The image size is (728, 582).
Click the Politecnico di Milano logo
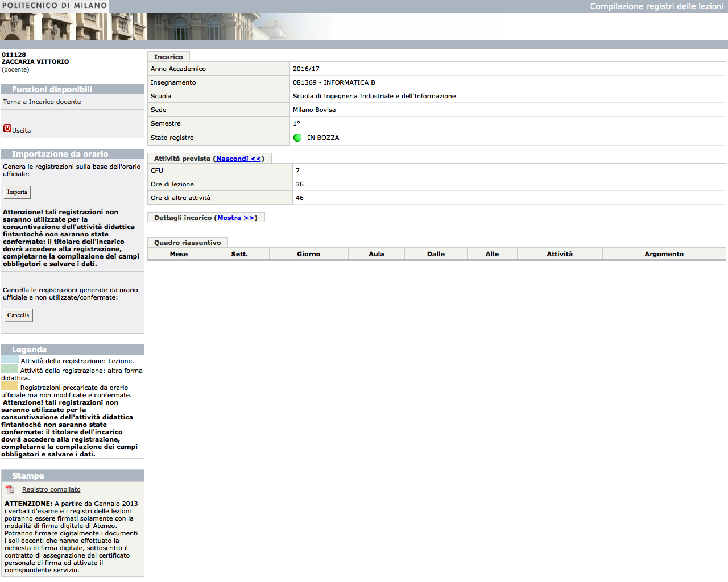54,6
